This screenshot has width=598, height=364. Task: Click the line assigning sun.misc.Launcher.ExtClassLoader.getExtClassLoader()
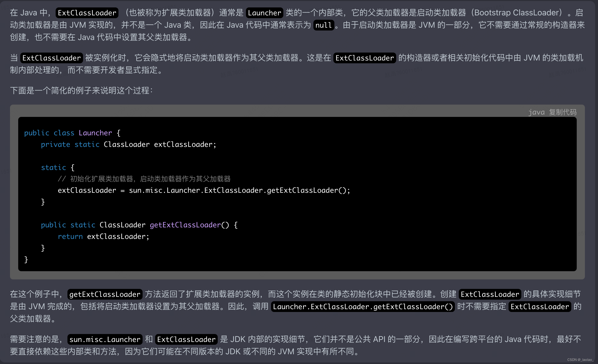pos(204,190)
